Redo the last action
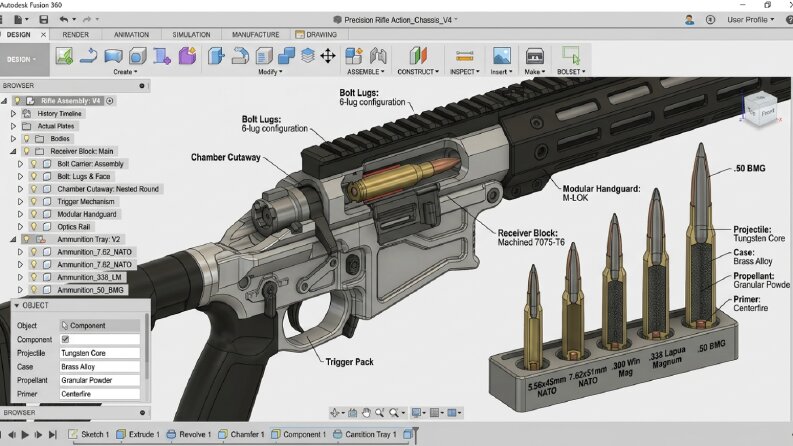This screenshot has height=446, width=793. (x=87, y=19)
